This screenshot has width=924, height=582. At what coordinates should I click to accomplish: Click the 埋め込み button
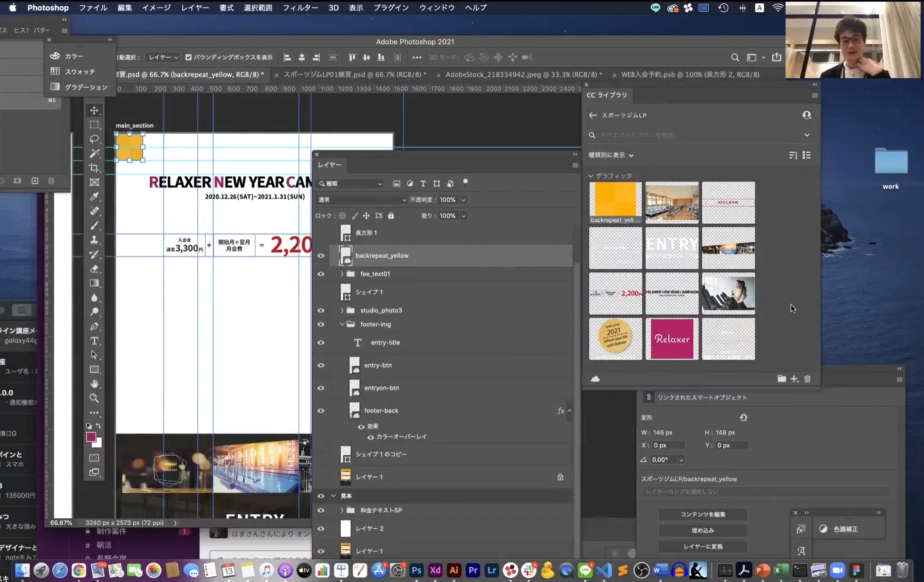tap(703, 530)
